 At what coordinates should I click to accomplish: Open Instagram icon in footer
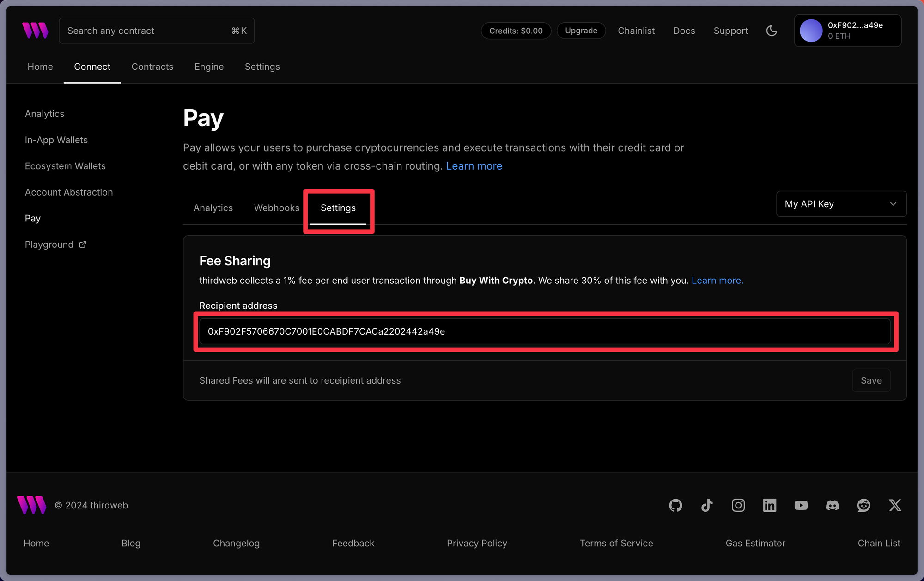(738, 505)
